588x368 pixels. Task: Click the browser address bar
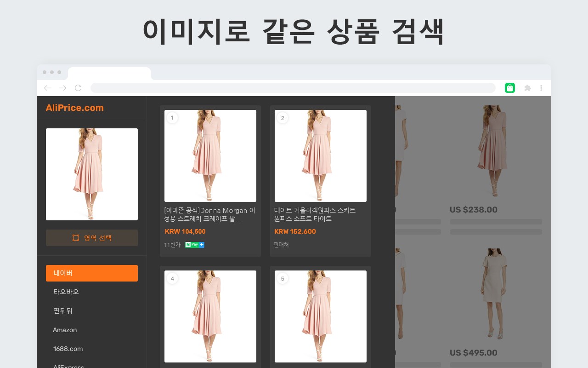point(293,88)
